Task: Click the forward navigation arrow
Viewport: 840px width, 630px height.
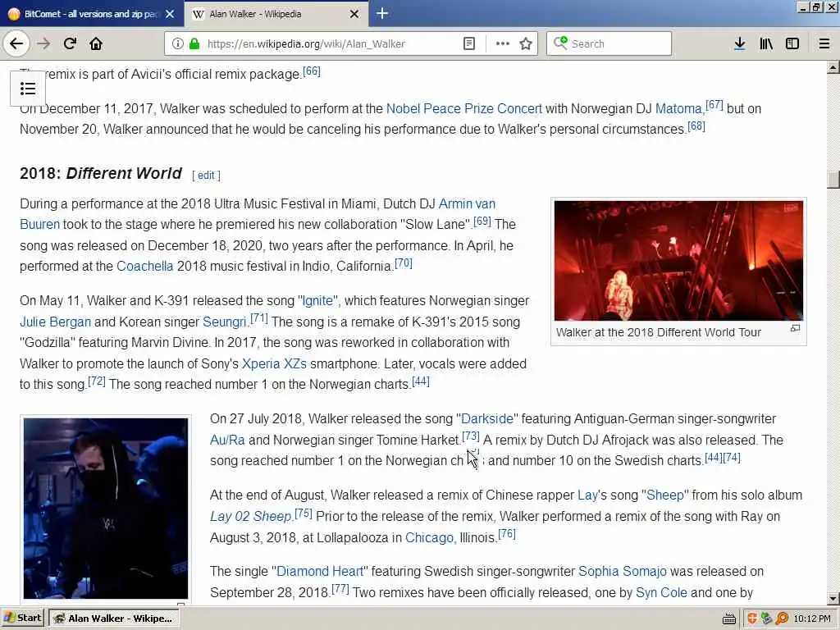Action: 43,43
